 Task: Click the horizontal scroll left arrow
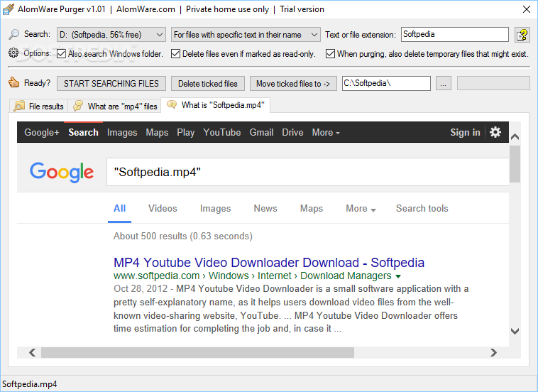(32, 352)
